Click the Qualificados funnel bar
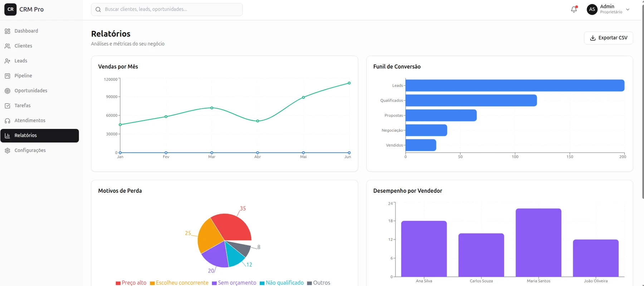644x286 pixels. [471, 100]
